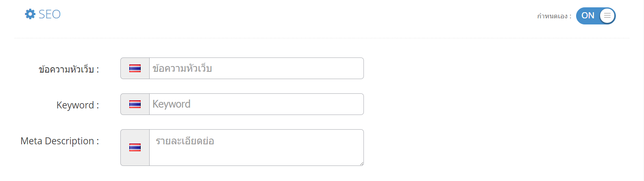Click Thai flag beside Keyword input
The width and height of the screenshot is (644, 181).
135,104
